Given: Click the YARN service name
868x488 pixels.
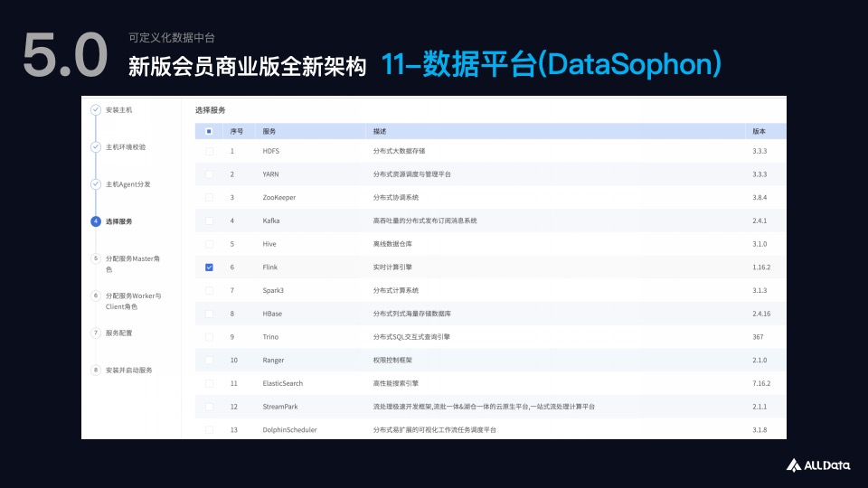Looking at the screenshot, I should [x=270, y=174].
